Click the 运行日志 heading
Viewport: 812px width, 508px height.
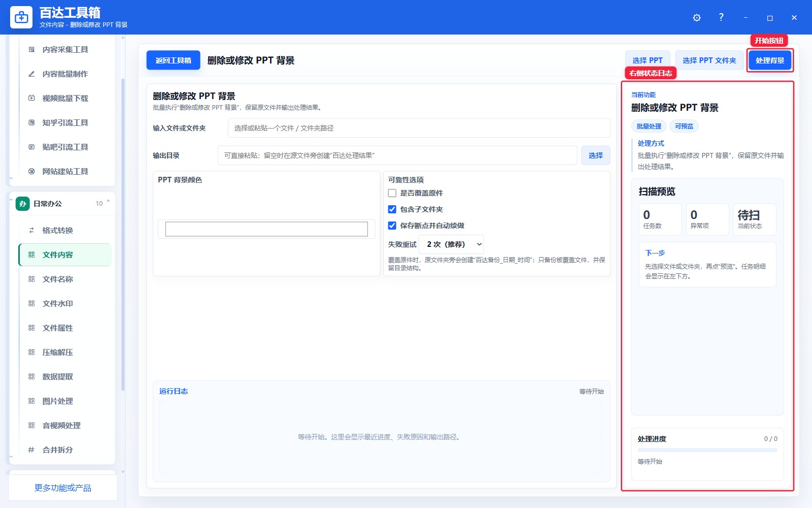(x=174, y=391)
